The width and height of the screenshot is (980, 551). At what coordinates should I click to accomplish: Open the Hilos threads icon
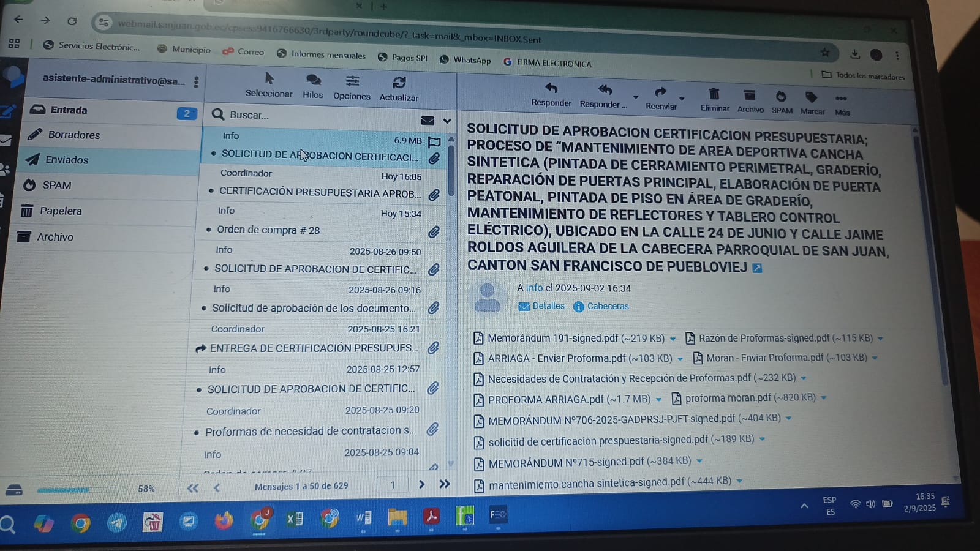(313, 80)
